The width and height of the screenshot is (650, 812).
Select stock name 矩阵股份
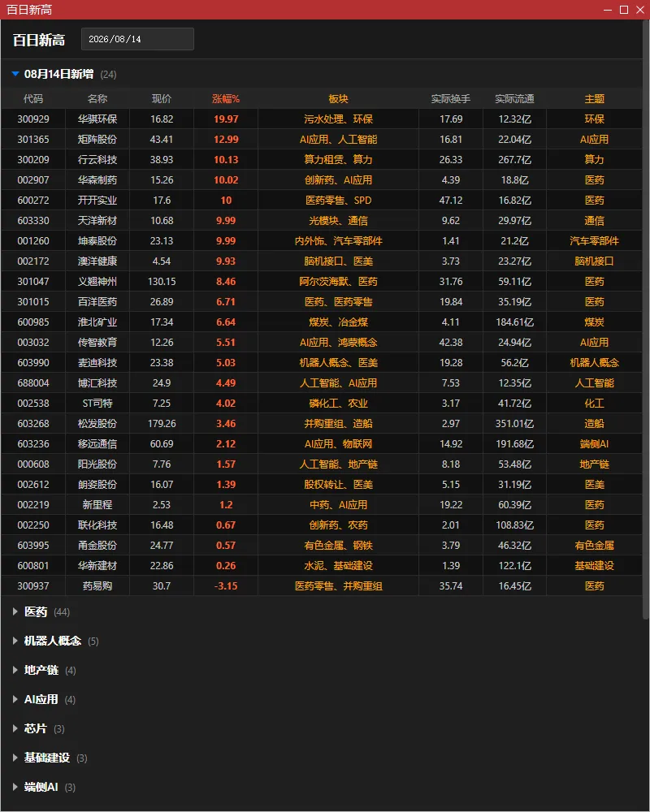coord(97,140)
